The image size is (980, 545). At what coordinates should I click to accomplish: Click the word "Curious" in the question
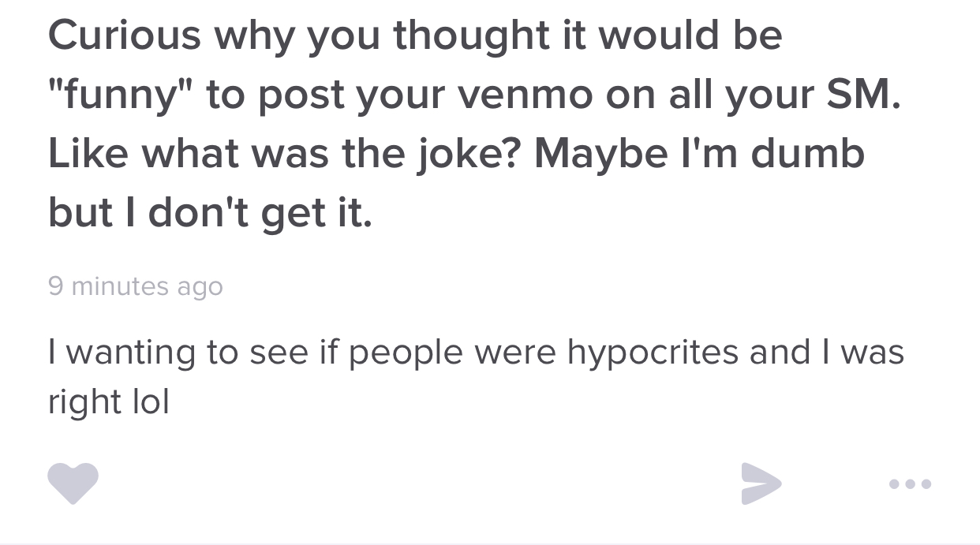point(124,35)
